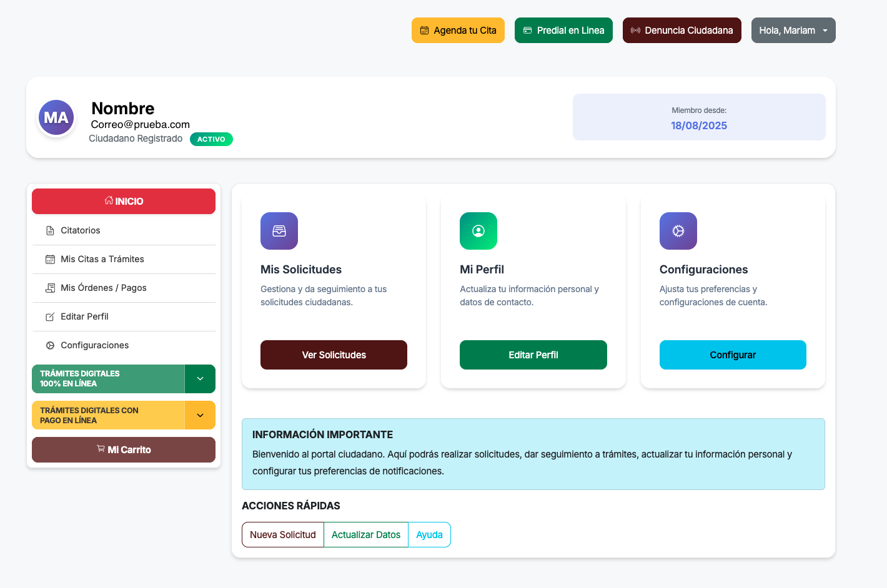Expand the Trámites con pago en línea chevron
The image size is (887, 588).
point(200,415)
